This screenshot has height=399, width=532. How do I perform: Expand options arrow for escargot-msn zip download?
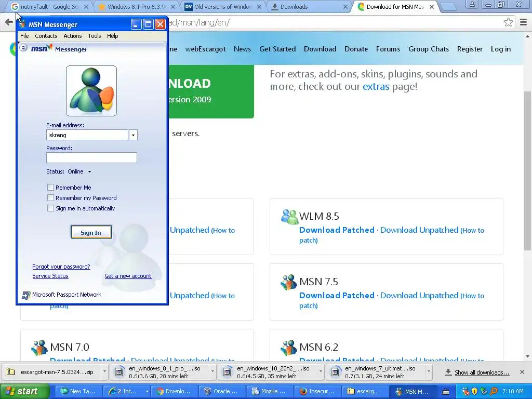coord(104,372)
